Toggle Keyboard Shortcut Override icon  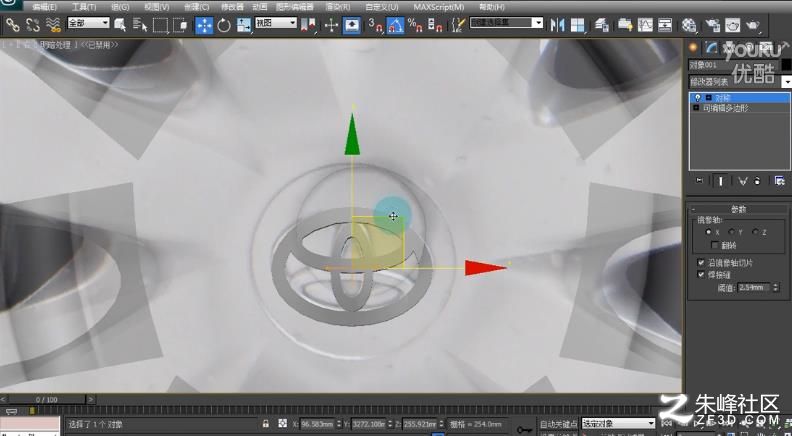click(352, 25)
